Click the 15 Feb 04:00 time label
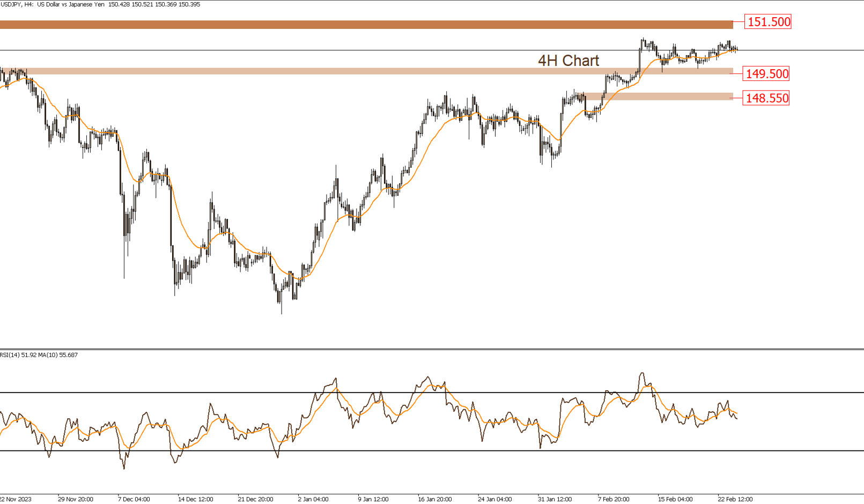Viewport: 864px width, 504px height. click(x=675, y=499)
